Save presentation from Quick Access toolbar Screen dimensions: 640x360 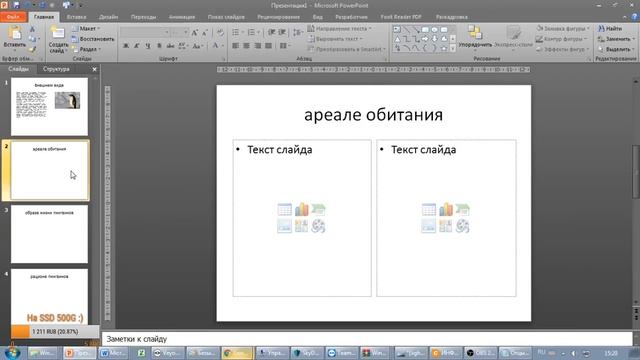16,5
